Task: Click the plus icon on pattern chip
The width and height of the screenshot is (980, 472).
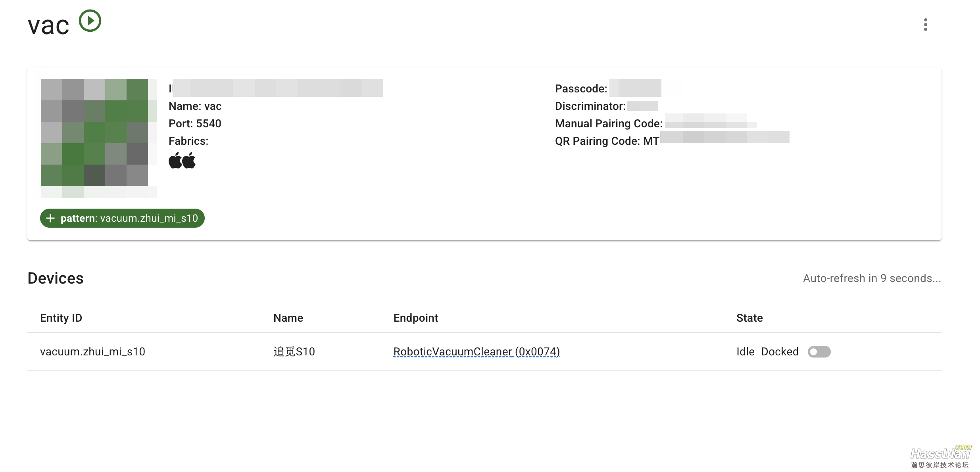Action: (50, 218)
